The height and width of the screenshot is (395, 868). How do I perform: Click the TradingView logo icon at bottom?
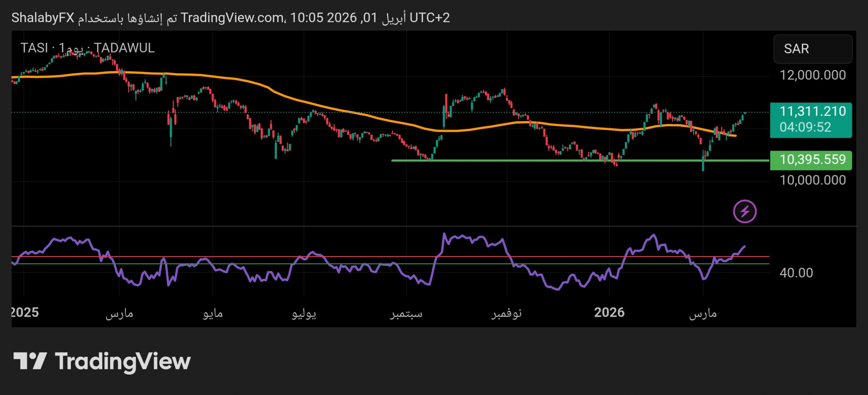point(30,360)
